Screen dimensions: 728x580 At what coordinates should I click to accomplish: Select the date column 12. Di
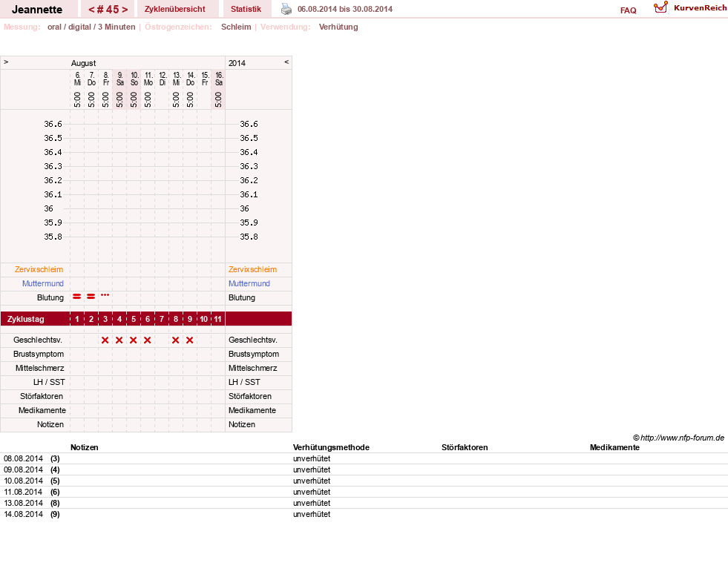(x=163, y=79)
